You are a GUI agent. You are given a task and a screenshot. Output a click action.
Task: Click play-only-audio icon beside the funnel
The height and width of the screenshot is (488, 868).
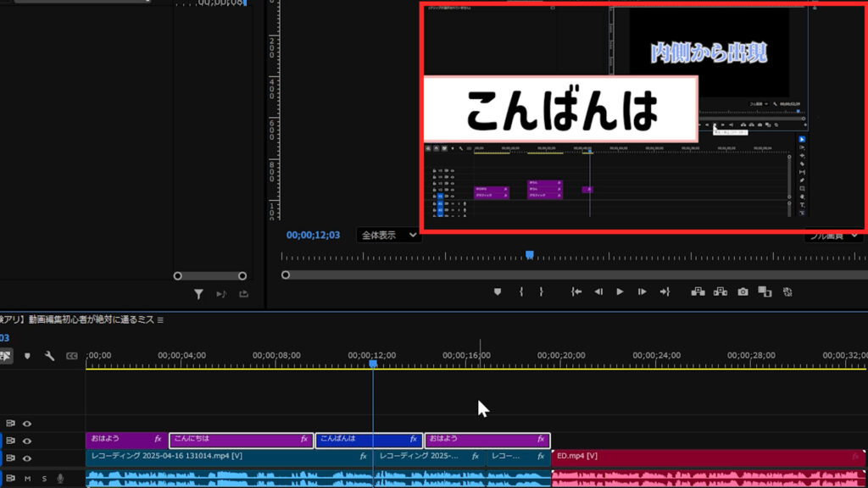(x=221, y=294)
